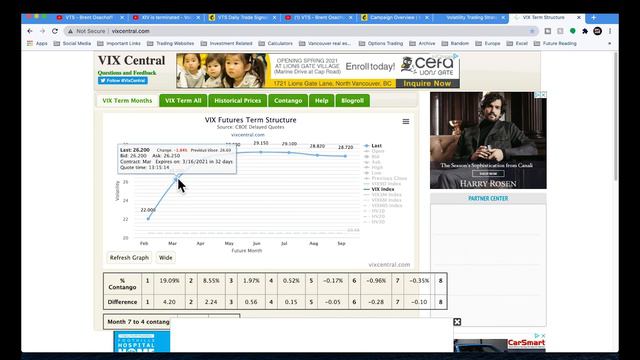
Task: Click the Follow @VixCentral Twitter button
Action: coord(123,80)
